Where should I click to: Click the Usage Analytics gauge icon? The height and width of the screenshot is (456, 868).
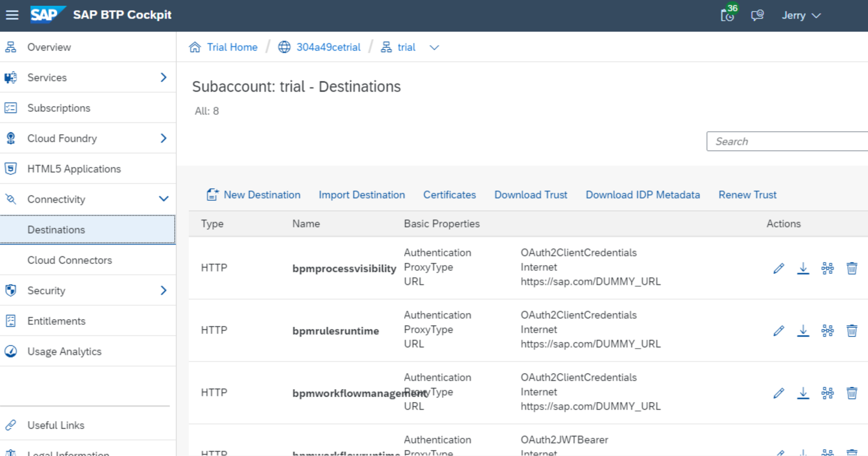tap(11, 351)
